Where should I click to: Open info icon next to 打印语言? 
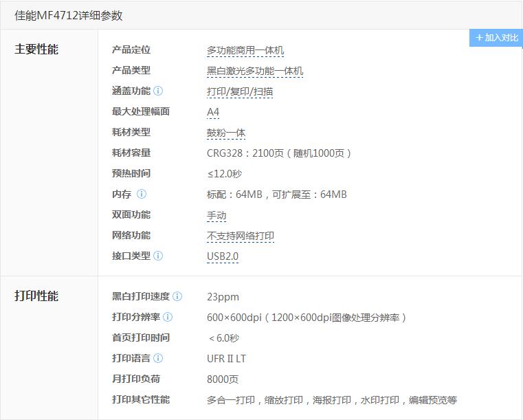(158, 358)
